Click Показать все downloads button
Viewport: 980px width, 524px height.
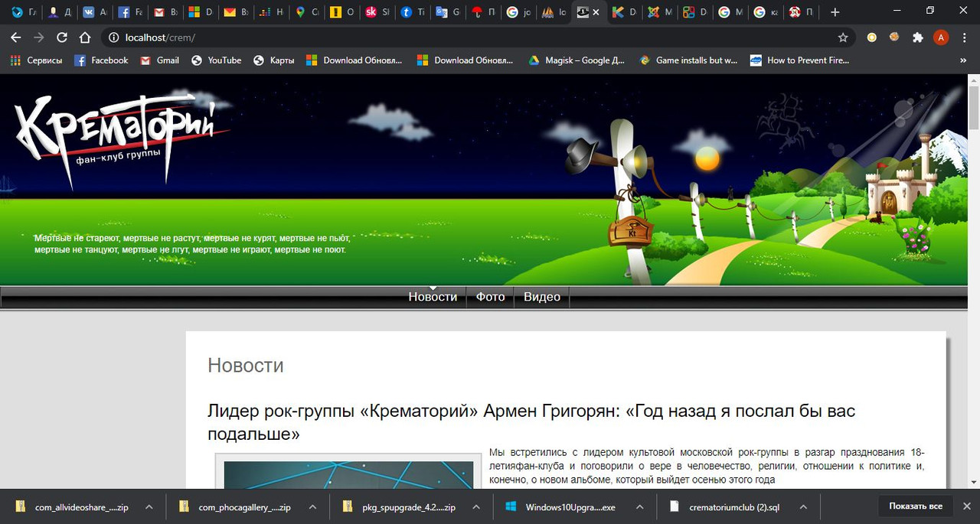point(915,506)
